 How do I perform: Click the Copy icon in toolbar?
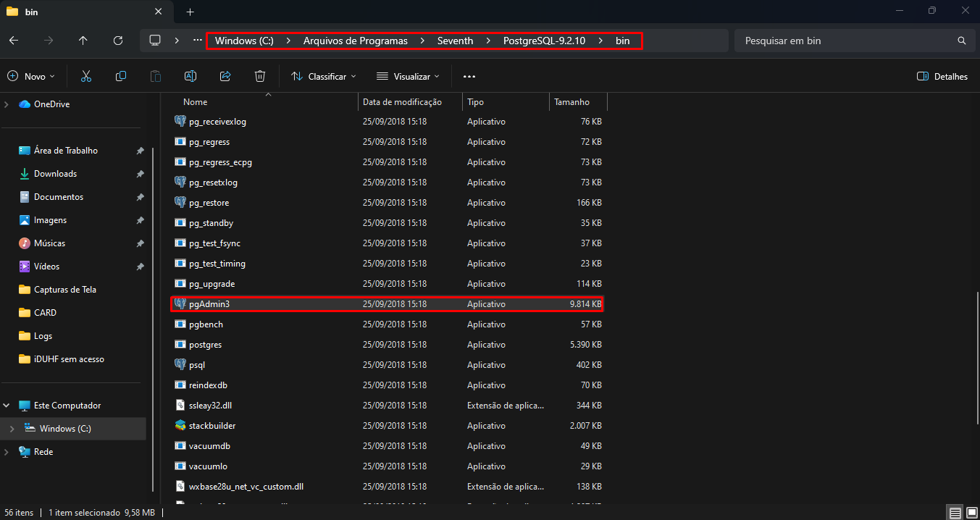click(x=121, y=76)
